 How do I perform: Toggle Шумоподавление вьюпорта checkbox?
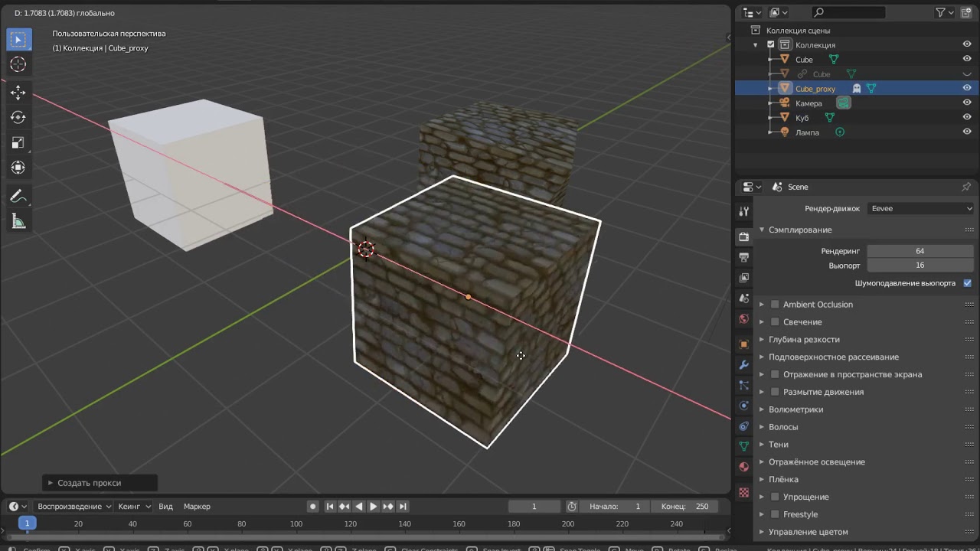pos(968,283)
